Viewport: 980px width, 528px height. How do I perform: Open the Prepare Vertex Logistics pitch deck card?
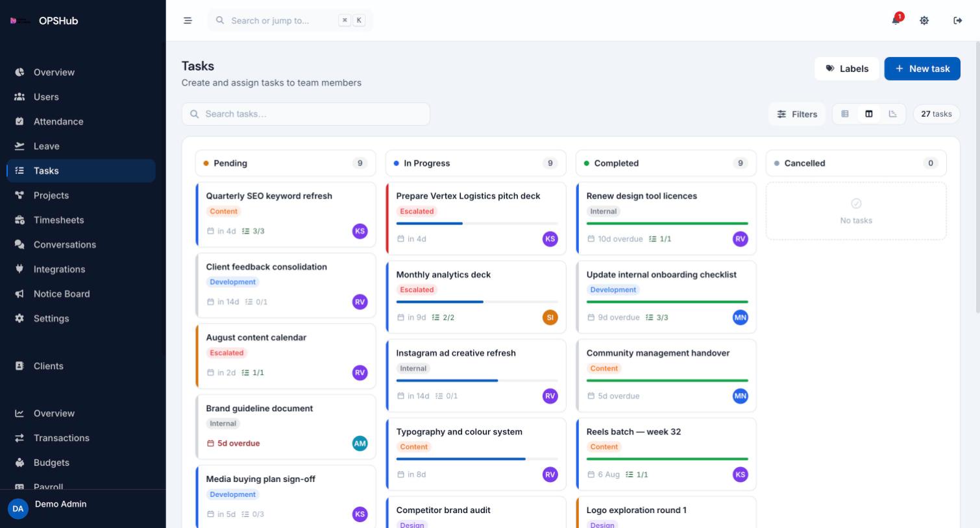(476, 219)
